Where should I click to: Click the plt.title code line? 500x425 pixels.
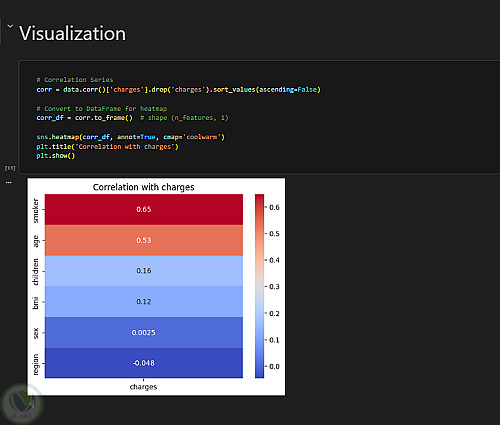tap(107, 147)
